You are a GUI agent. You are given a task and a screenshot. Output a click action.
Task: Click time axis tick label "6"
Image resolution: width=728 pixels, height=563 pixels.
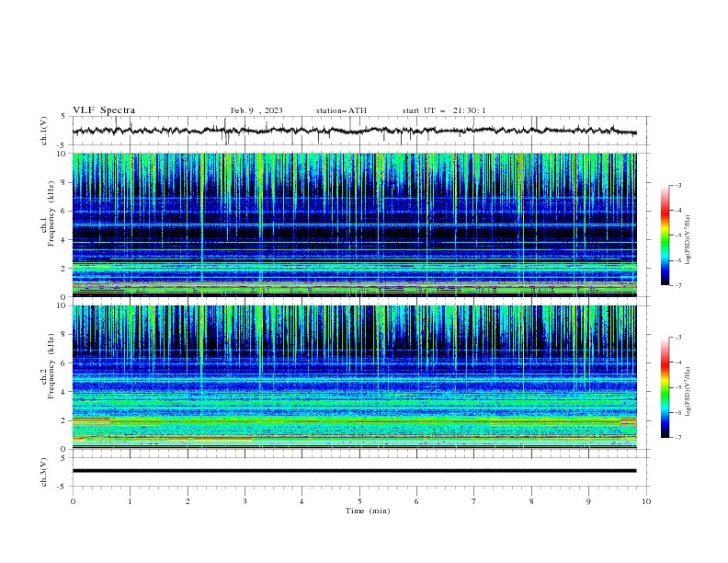click(416, 501)
